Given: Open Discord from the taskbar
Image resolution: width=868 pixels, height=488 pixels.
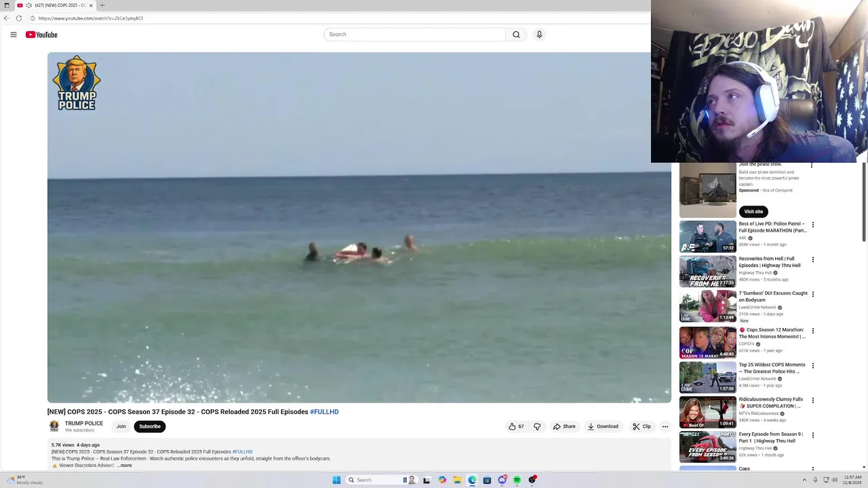Looking at the screenshot, I should (502, 480).
